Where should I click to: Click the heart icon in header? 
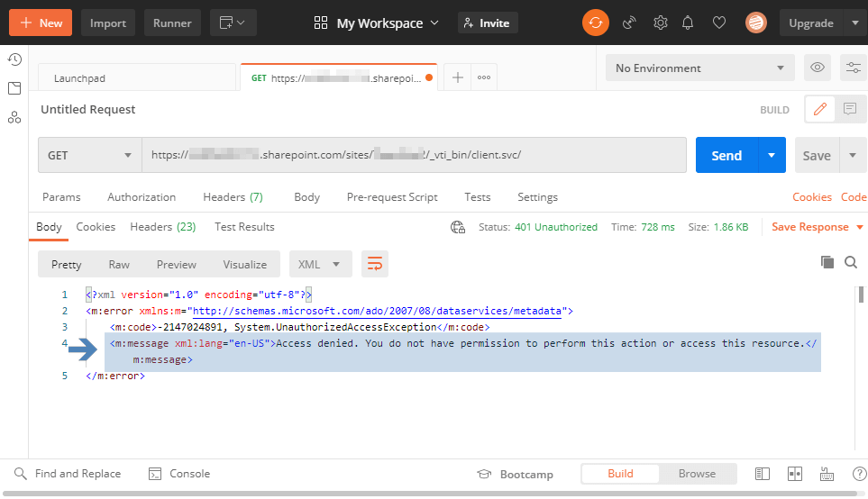(719, 23)
